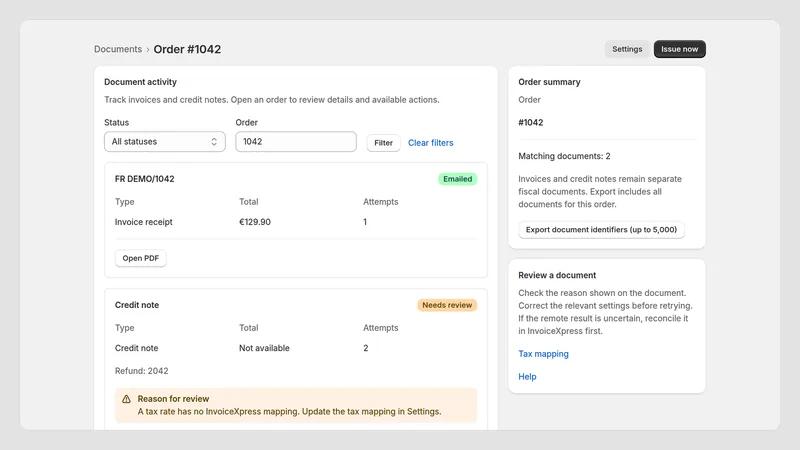Apply filters with the Filter button

pos(383,143)
